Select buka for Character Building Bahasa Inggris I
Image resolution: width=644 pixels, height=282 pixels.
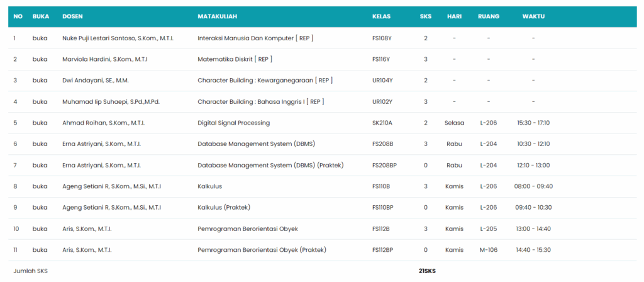[x=40, y=102]
